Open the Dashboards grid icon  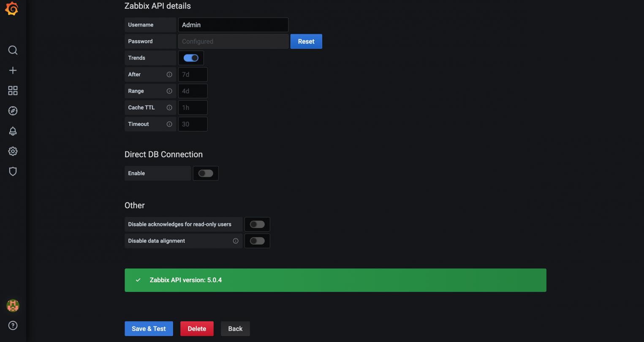(13, 91)
